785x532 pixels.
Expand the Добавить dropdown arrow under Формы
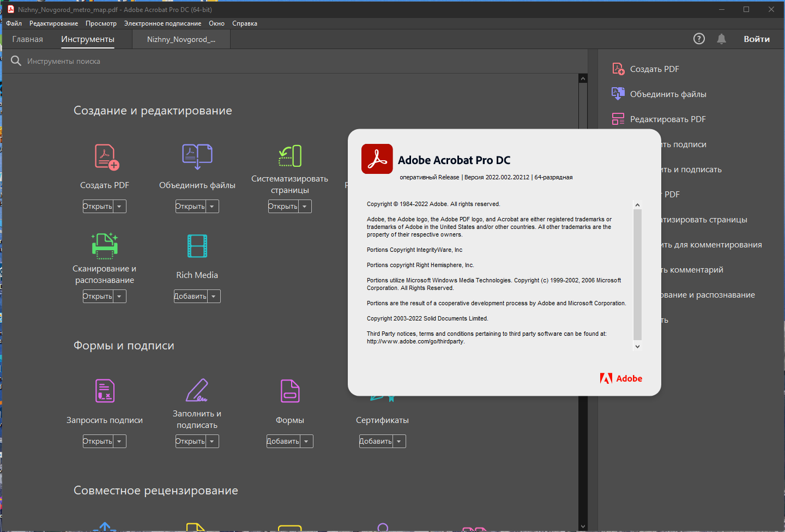[x=306, y=441]
